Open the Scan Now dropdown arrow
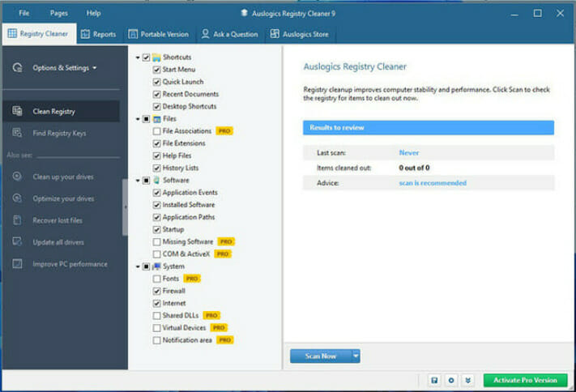Viewport: 576px width, 392px height. coord(356,356)
